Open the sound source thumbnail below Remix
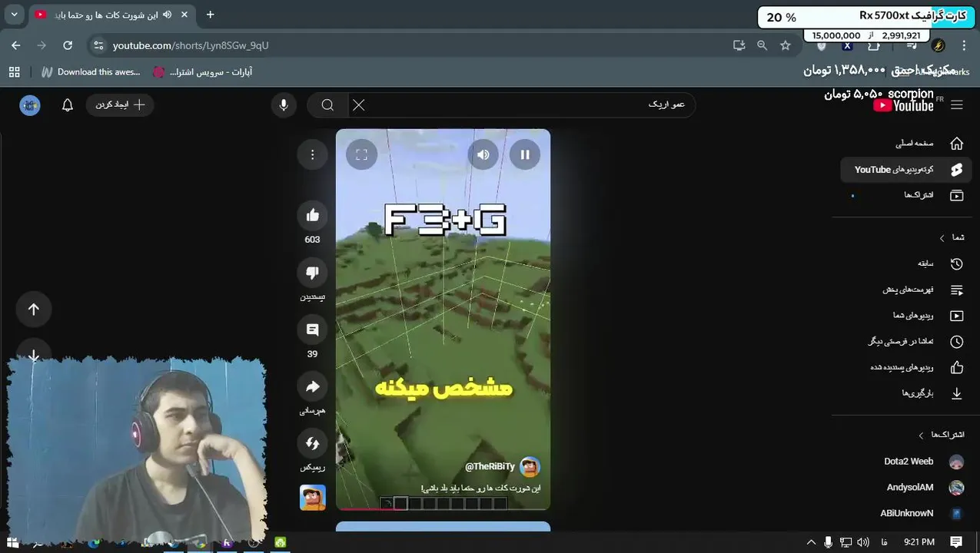Viewport: 980px width, 553px height. [312, 498]
